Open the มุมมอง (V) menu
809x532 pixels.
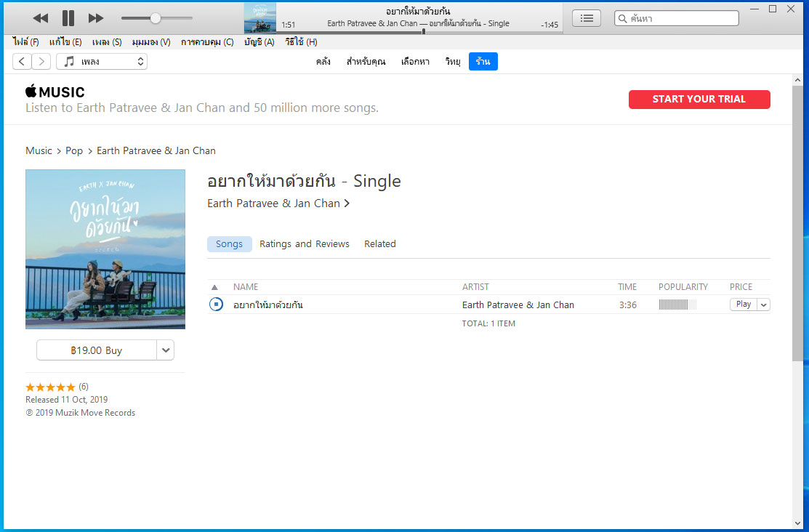pos(151,42)
